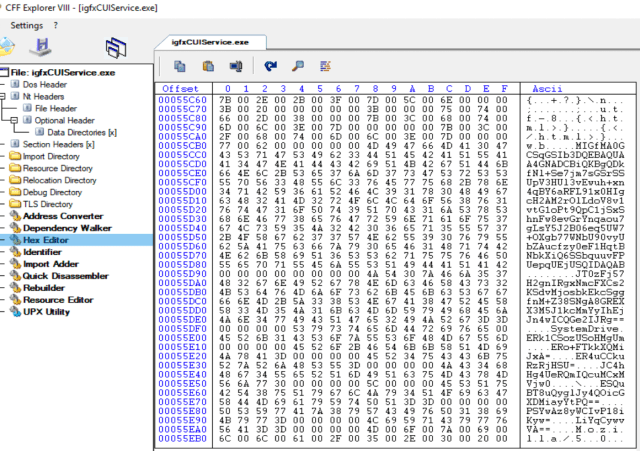Collapse the Nt Headers tree node

coord(2,96)
